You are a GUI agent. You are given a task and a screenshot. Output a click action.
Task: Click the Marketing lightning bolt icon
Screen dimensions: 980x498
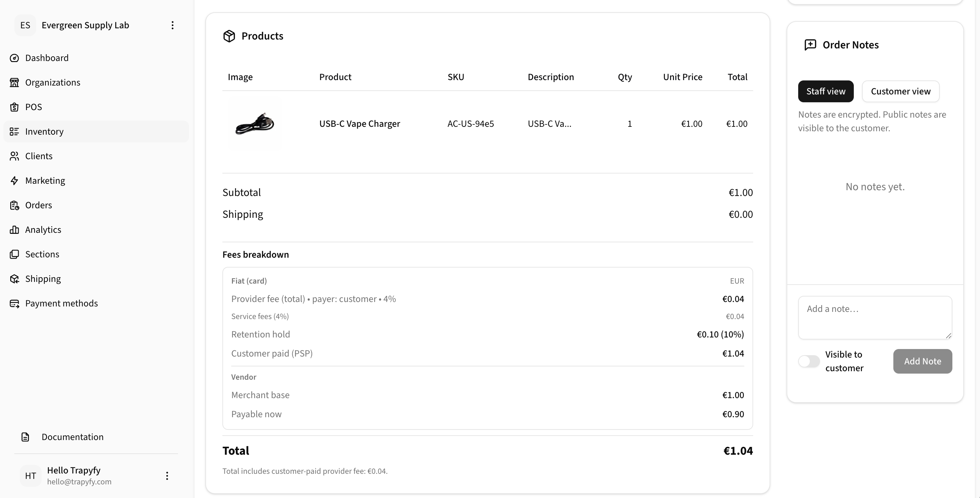pos(14,181)
